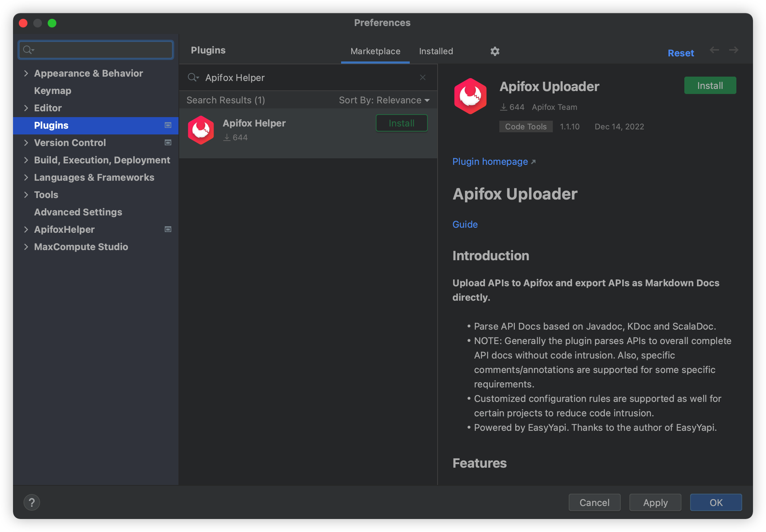The height and width of the screenshot is (532, 766).
Task: Install Apifox Helper from search results
Action: (x=401, y=123)
